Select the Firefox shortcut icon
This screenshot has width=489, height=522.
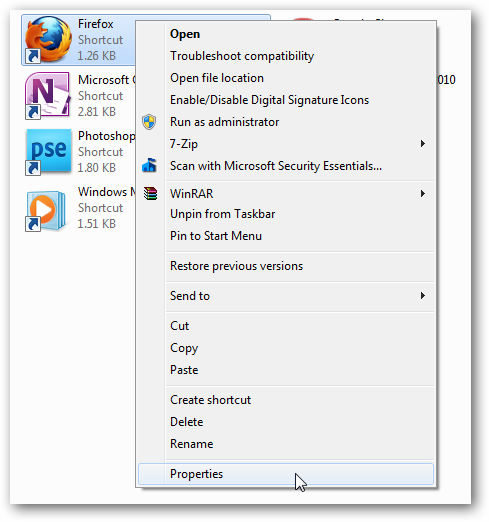[x=48, y=39]
